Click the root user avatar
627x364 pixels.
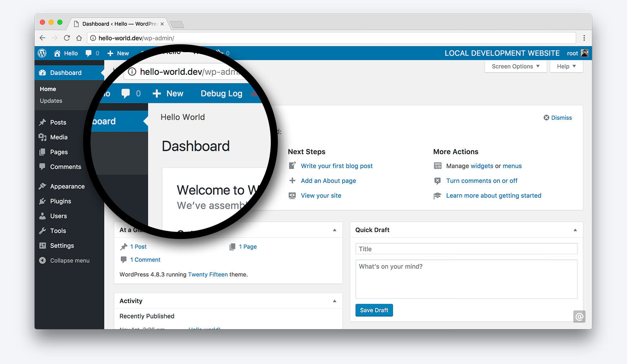584,53
